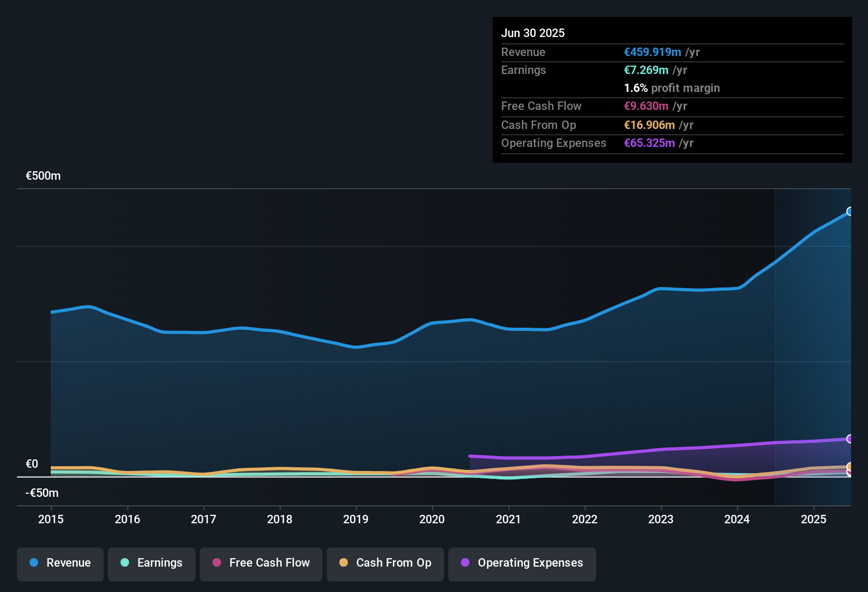Toggle the Free Cash Flow legend series
Screen dimensions: 868x592
point(261,564)
